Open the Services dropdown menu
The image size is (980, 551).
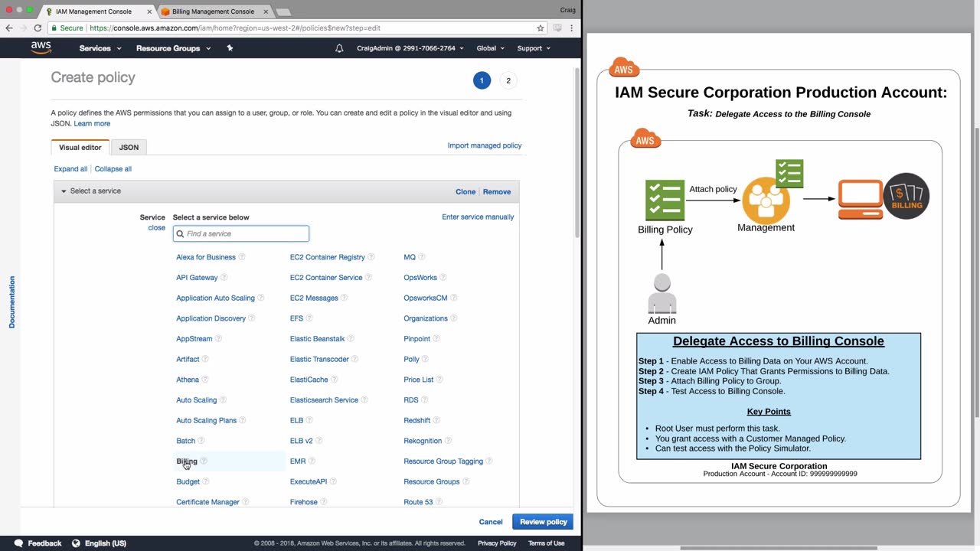100,48
